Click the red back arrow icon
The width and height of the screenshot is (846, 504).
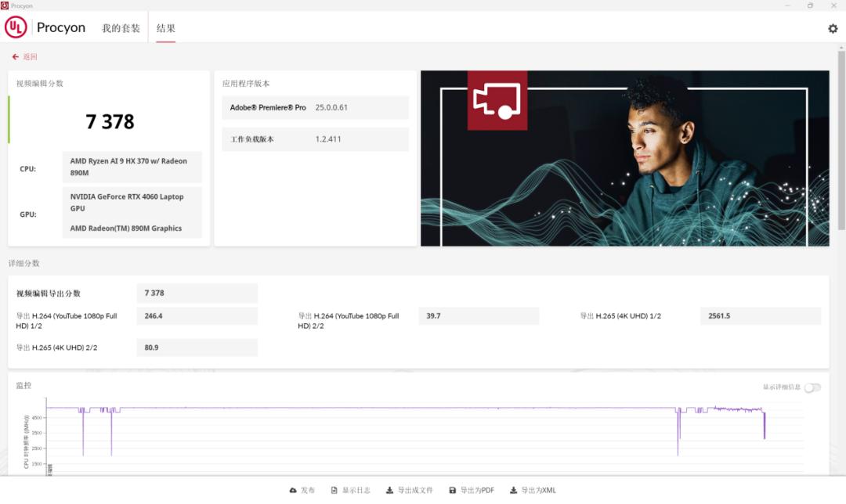point(15,56)
